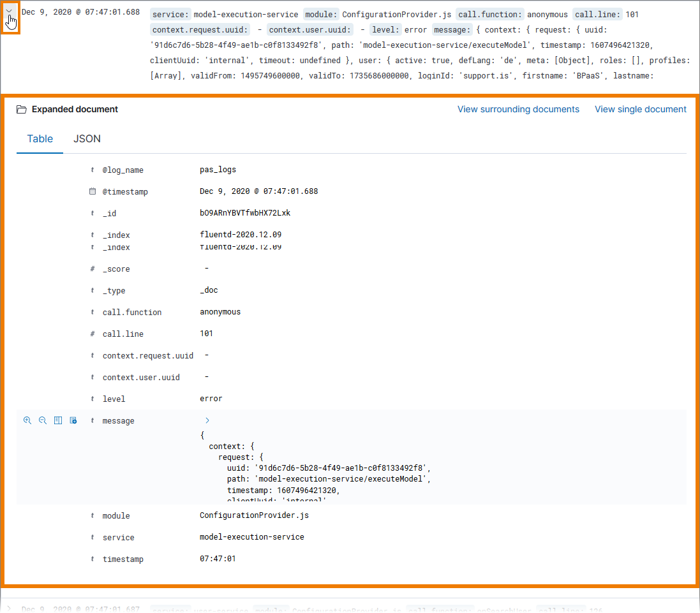Click the folder icon beside Expanded document

point(21,109)
